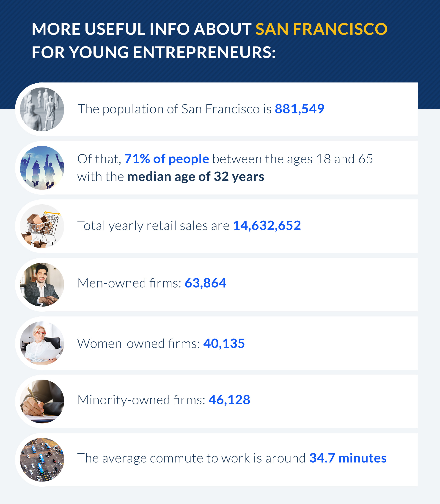This screenshot has width=440, height=504.
Task: Click 'The population of San Francisco' text
Action: [169, 109]
